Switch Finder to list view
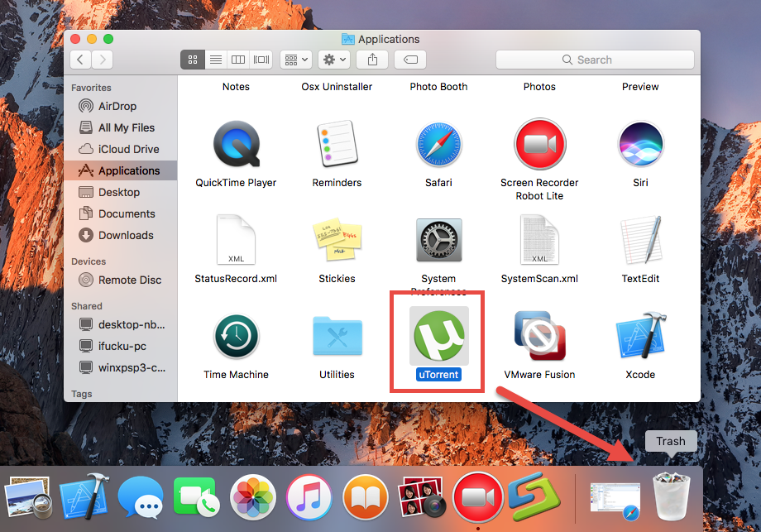Screen dimensions: 761x532 pyautogui.click(x=215, y=59)
